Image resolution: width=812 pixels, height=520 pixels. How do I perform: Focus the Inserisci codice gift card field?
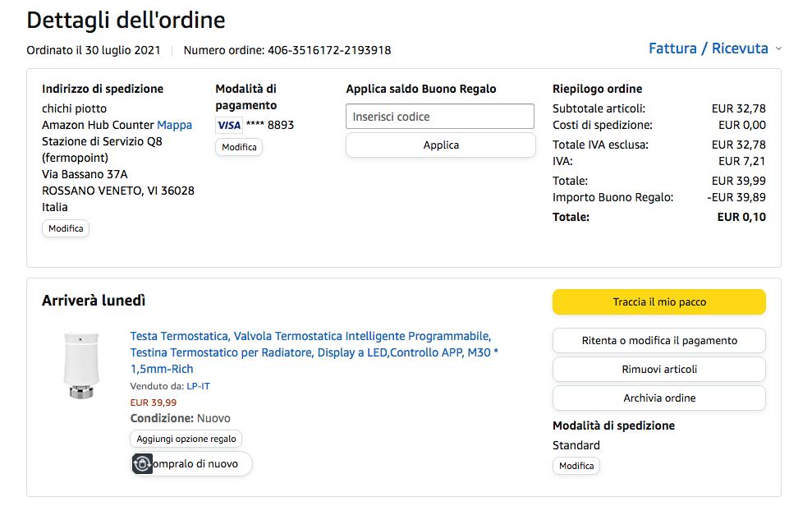(x=440, y=117)
